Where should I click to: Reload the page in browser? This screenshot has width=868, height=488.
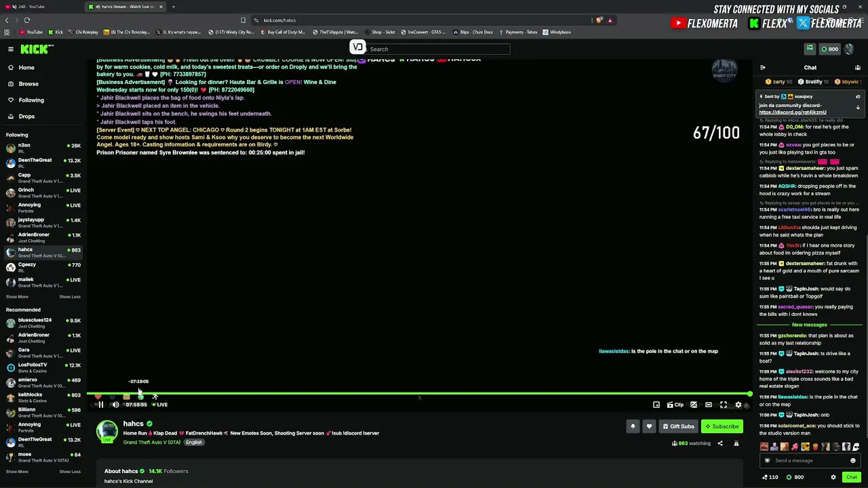pyautogui.click(x=27, y=20)
